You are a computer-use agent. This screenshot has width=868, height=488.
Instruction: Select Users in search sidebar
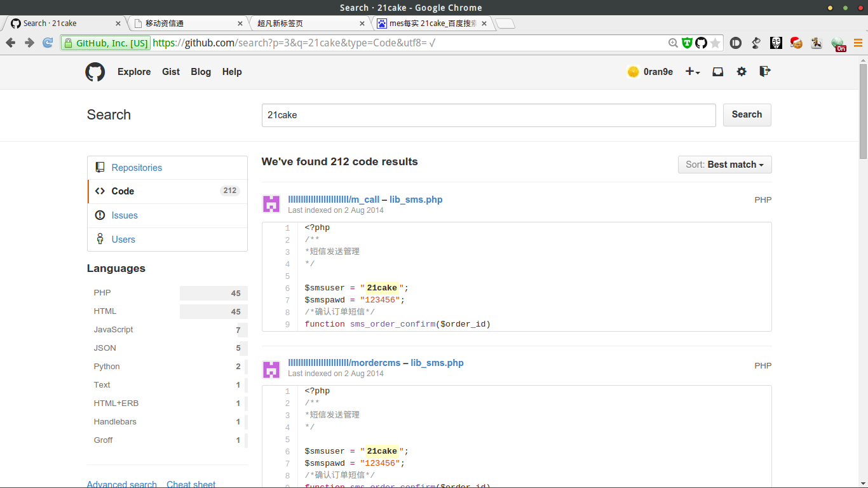pos(167,240)
